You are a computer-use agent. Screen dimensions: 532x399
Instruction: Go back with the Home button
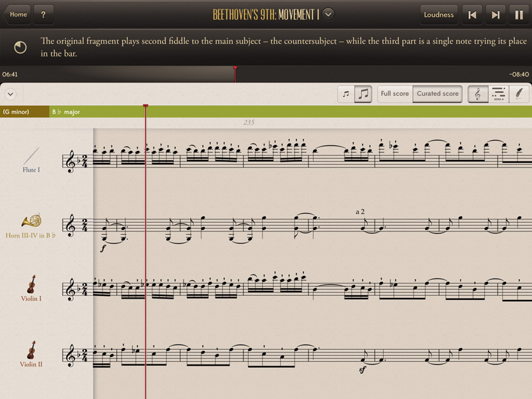(17, 15)
